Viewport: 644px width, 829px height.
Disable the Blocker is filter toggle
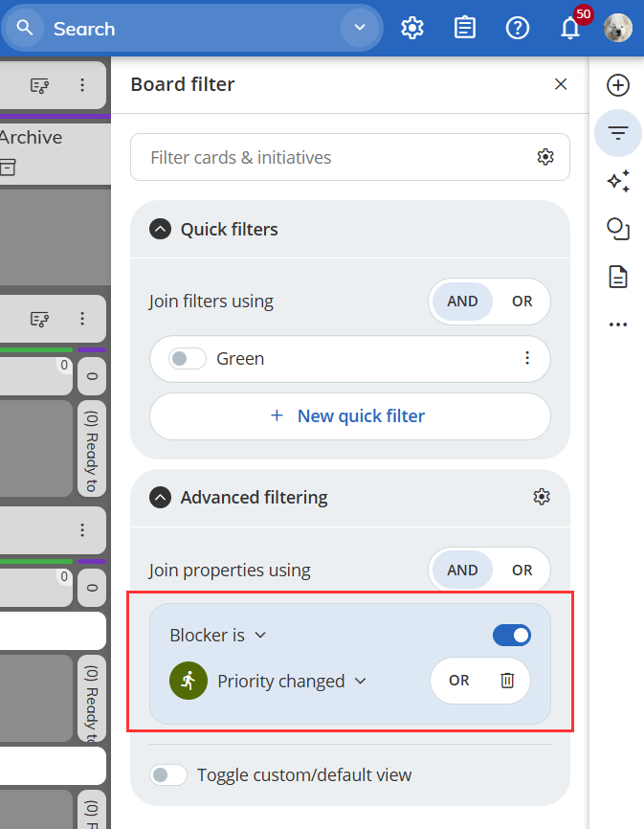click(512, 636)
